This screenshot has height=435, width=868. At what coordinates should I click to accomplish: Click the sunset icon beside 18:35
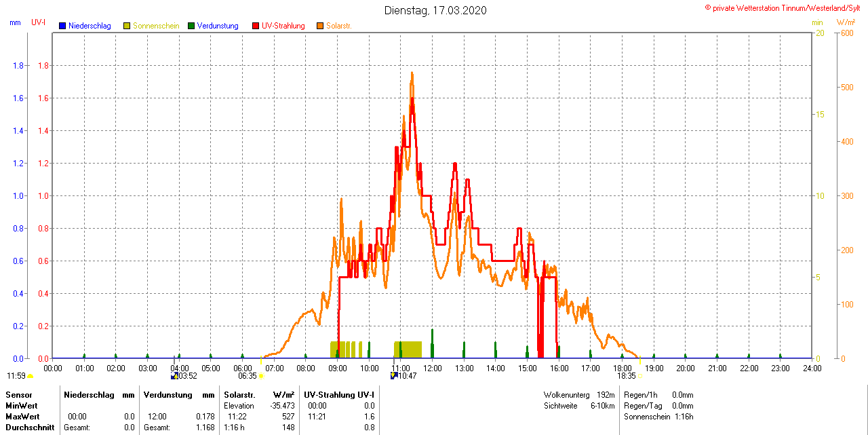click(x=639, y=376)
